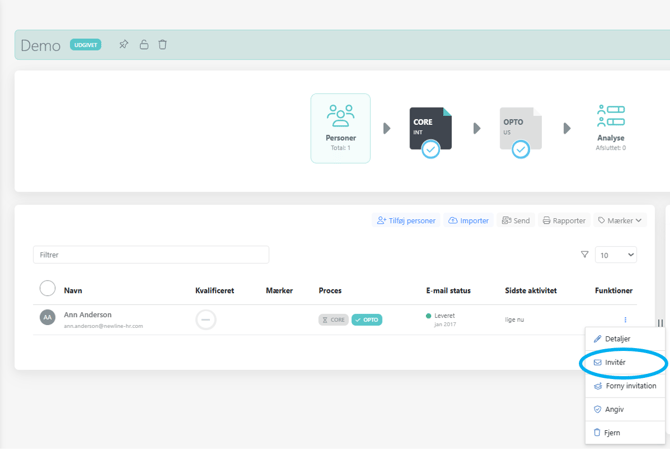Click the pin icon next to Demo
670x451 pixels.
point(124,45)
